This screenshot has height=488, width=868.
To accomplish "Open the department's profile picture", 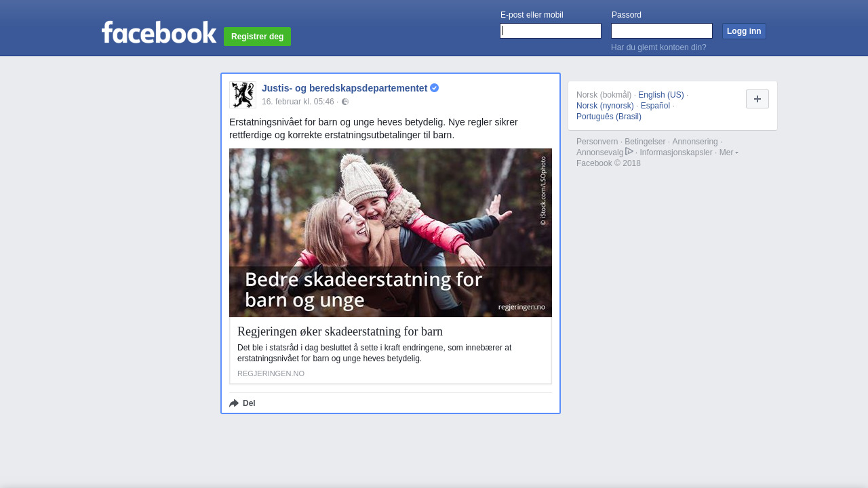I will (x=243, y=95).
